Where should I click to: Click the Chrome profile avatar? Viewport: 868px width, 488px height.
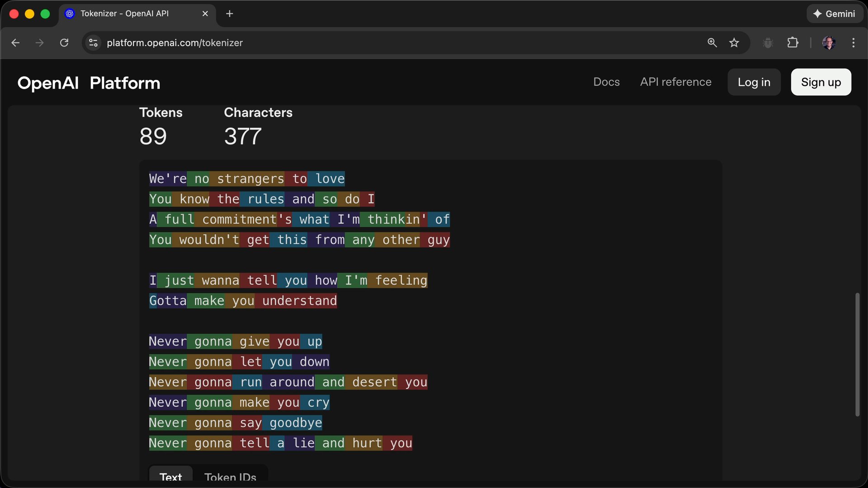click(829, 42)
